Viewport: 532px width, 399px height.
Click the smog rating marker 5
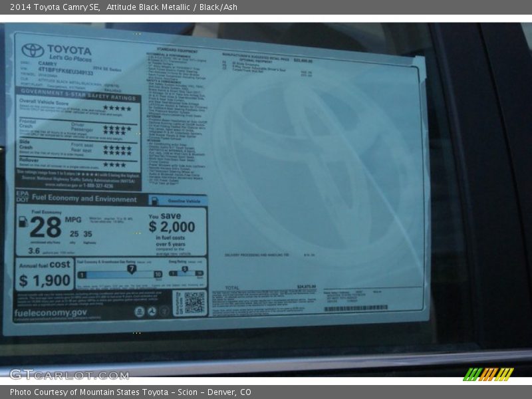(x=185, y=269)
